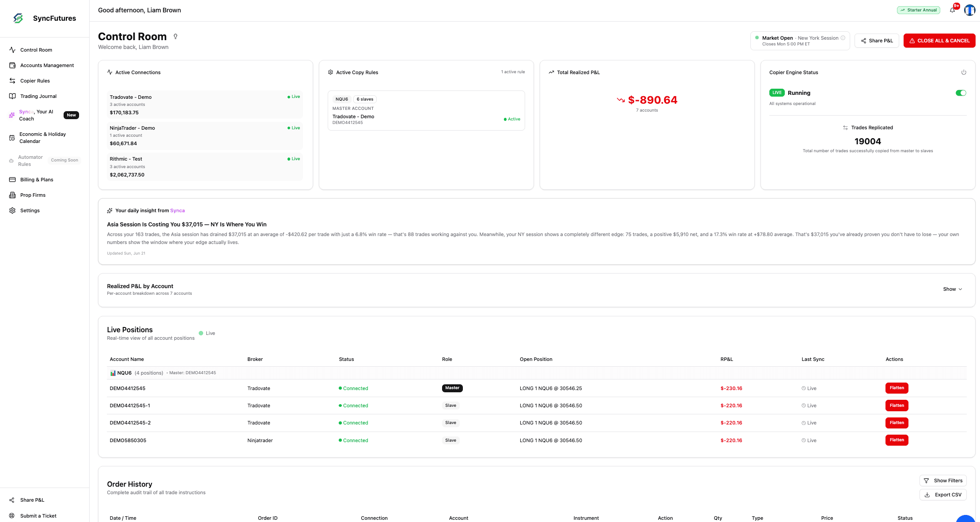Click the Active Copy Rules gear icon
This screenshot has height=522, width=980.
(330, 72)
